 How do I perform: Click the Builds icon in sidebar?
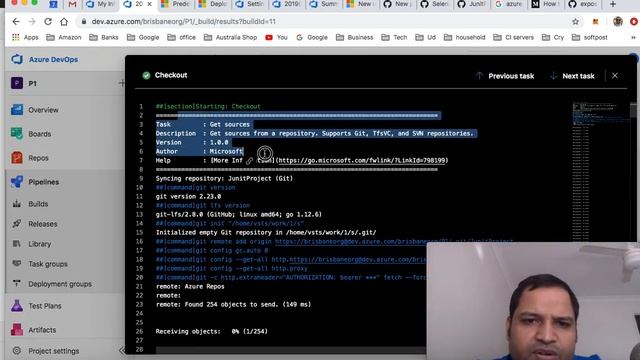pyautogui.click(x=17, y=204)
